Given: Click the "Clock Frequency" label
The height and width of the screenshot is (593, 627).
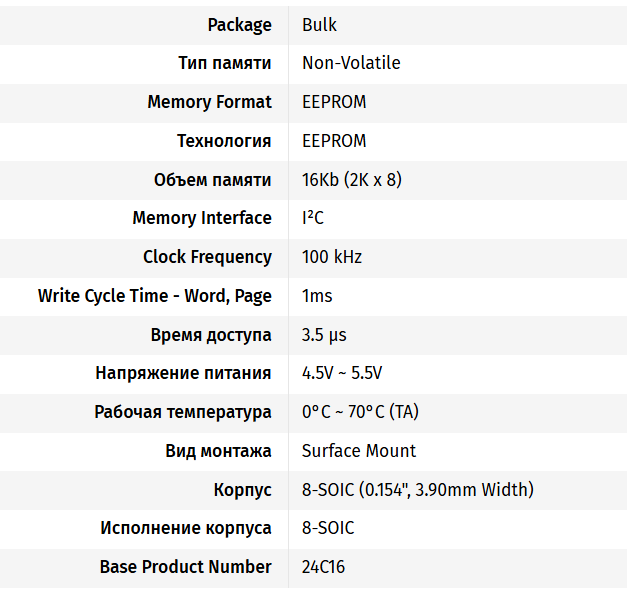Looking at the screenshot, I should tap(207, 257).
